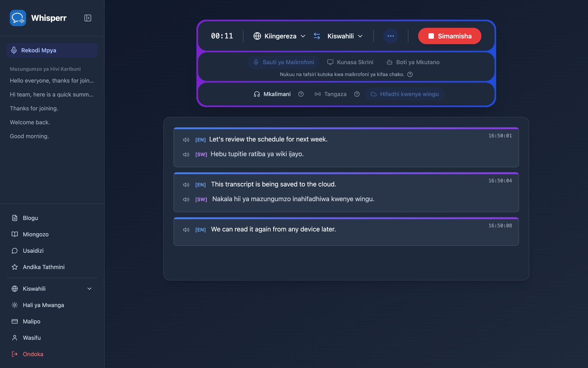Click the Andika Tathmini star icon
Image resolution: width=588 pixels, height=368 pixels.
point(15,267)
